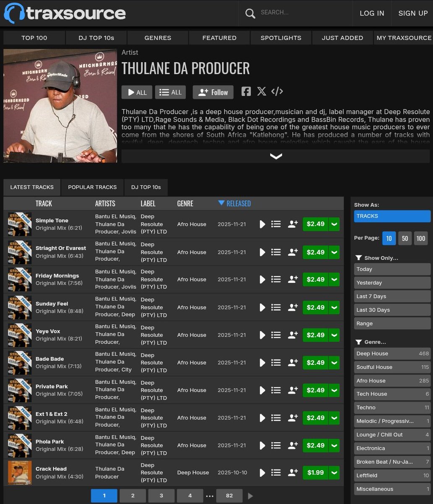Click LOG IN
433x504 pixels.
[x=372, y=13]
